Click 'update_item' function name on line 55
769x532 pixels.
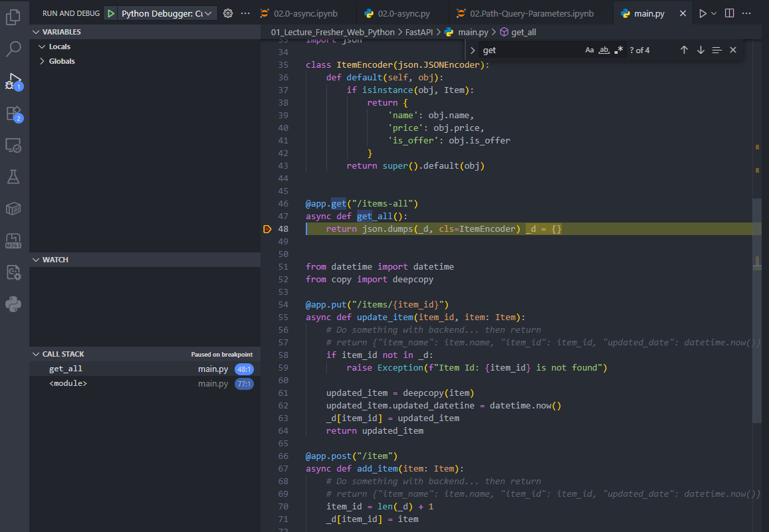(x=385, y=317)
